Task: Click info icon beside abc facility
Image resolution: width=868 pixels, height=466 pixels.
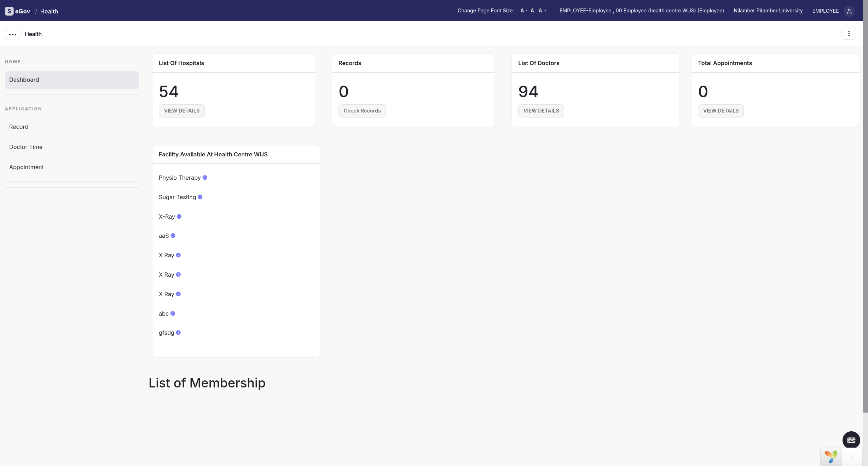Action: tap(173, 313)
